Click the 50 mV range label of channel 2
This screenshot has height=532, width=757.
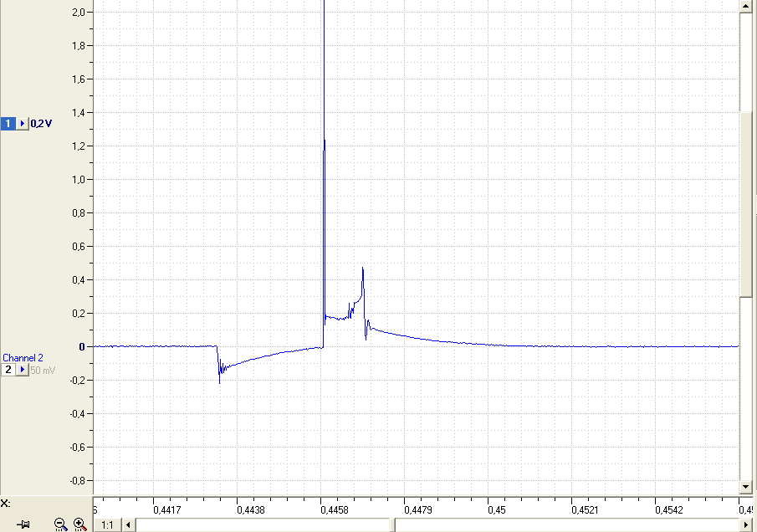point(43,371)
